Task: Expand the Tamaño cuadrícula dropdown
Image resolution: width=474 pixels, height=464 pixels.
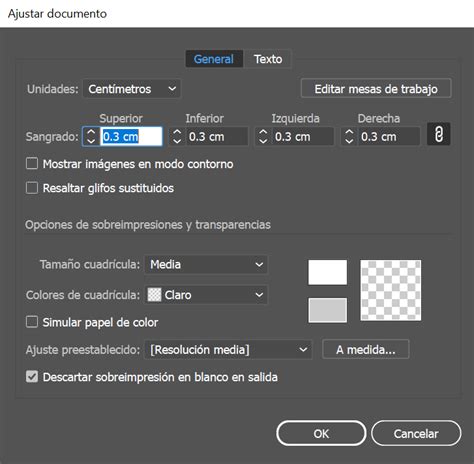Action: (206, 264)
